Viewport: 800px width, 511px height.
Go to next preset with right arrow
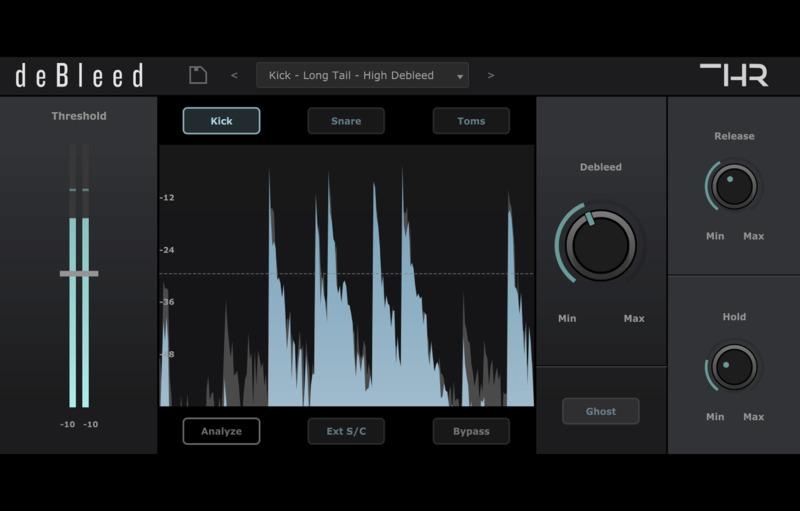pyautogui.click(x=491, y=75)
